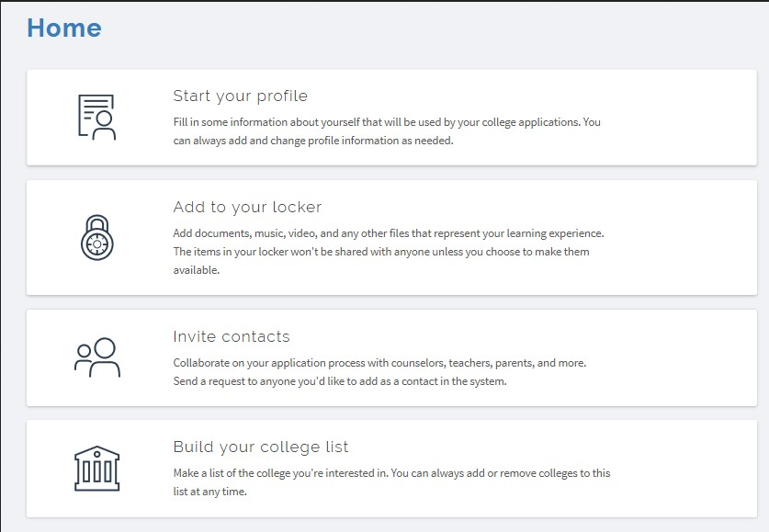Click the Home page title

click(64, 28)
